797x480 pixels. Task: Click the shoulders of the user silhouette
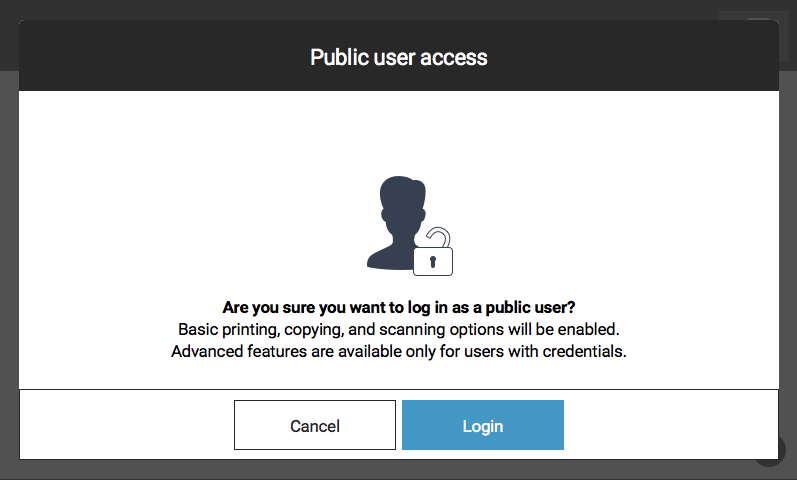tap(390, 257)
